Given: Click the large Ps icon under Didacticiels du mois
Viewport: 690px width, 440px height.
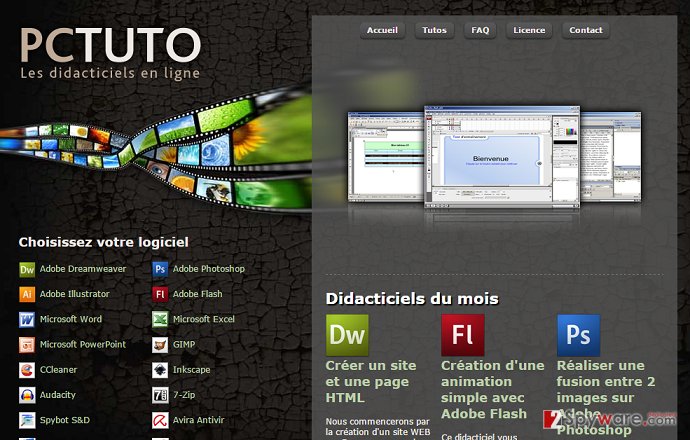Looking at the screenshot, I should click(x=579, y=335).
